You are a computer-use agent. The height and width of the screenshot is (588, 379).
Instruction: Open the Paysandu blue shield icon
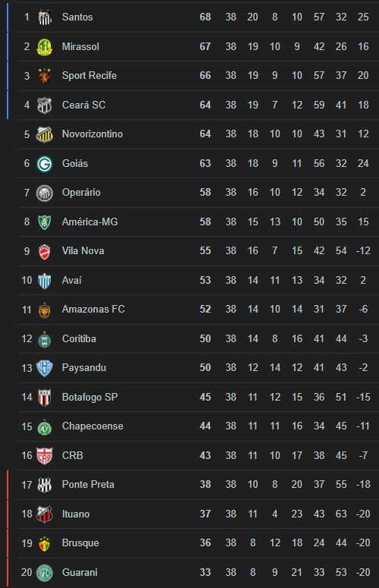coord(45,368)
